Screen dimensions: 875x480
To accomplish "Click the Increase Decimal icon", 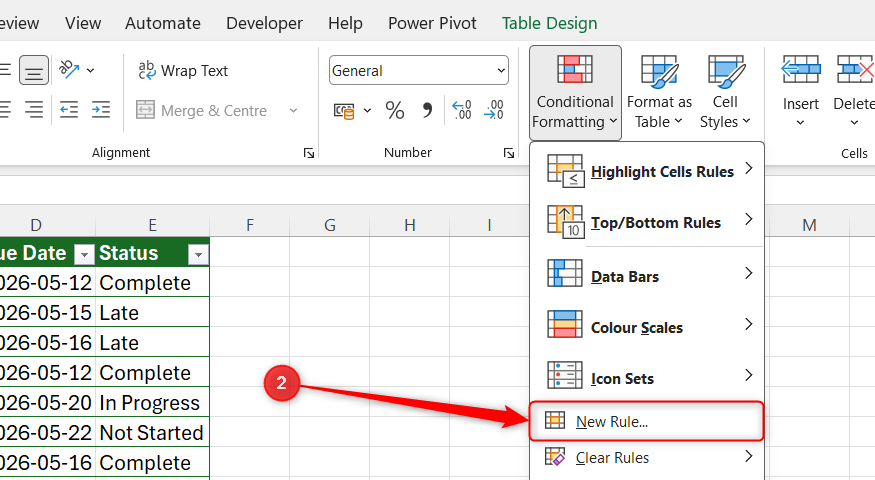I will (461, 110).
